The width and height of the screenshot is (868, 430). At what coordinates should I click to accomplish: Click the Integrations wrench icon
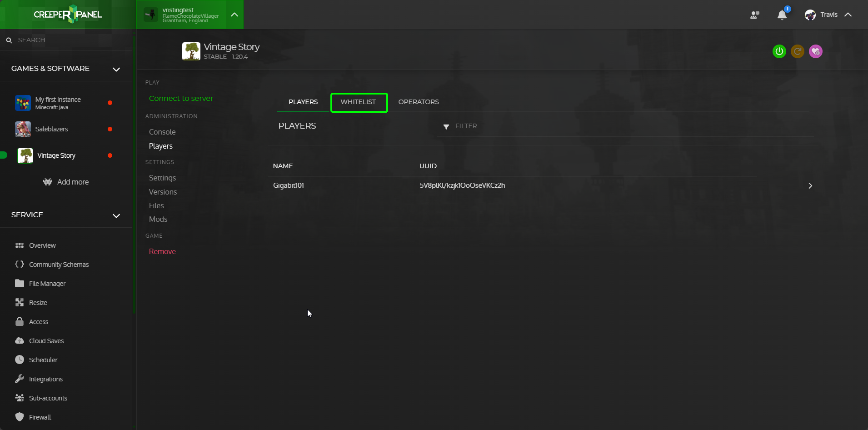point(20,379)
